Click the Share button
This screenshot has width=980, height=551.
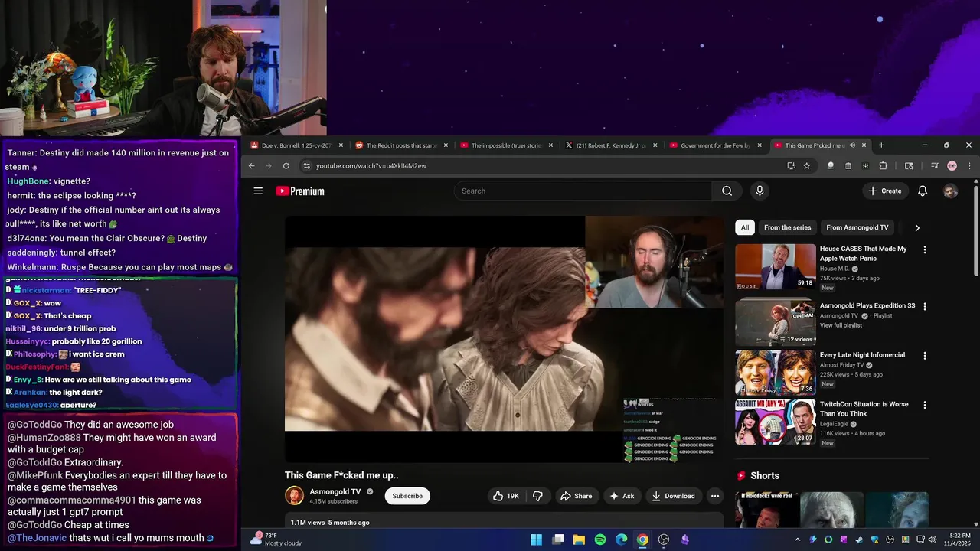click(576, 496)
